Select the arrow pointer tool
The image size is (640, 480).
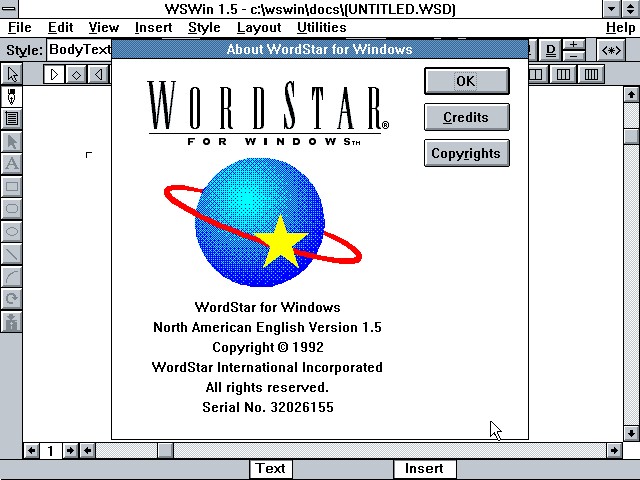coord(12,74)
